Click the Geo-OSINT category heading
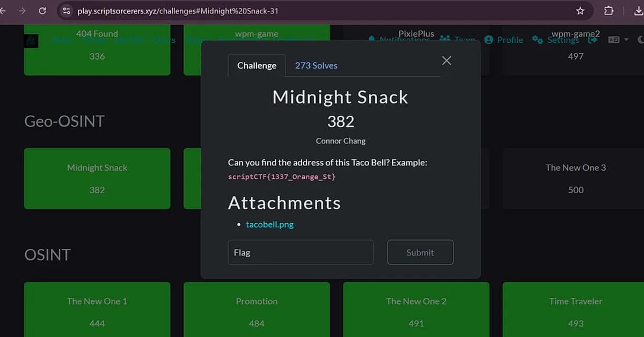 (x=64, y=121)
